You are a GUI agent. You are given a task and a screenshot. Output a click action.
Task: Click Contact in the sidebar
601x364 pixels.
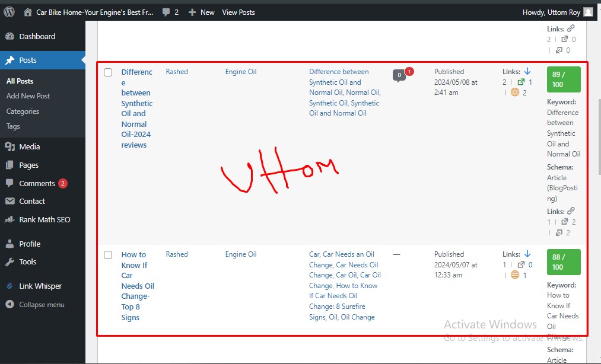click(x=32, y=201)
